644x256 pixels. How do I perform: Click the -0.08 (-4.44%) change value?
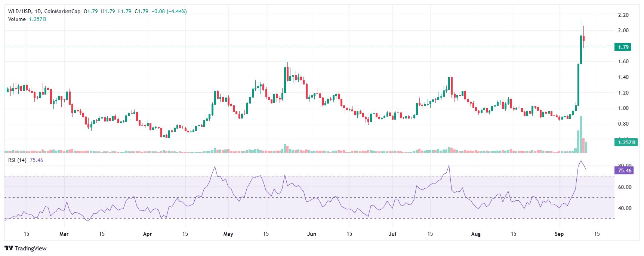(169, 11)
